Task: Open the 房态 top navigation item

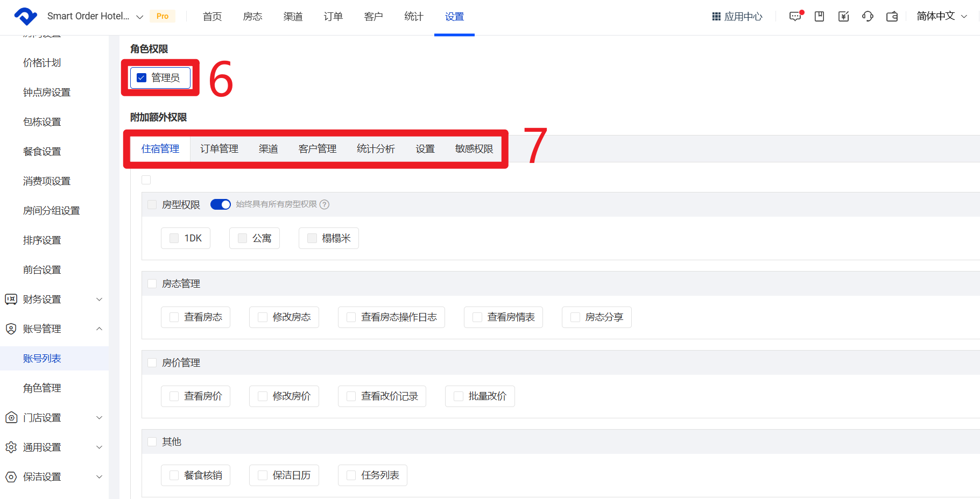Action: point(252,17)
